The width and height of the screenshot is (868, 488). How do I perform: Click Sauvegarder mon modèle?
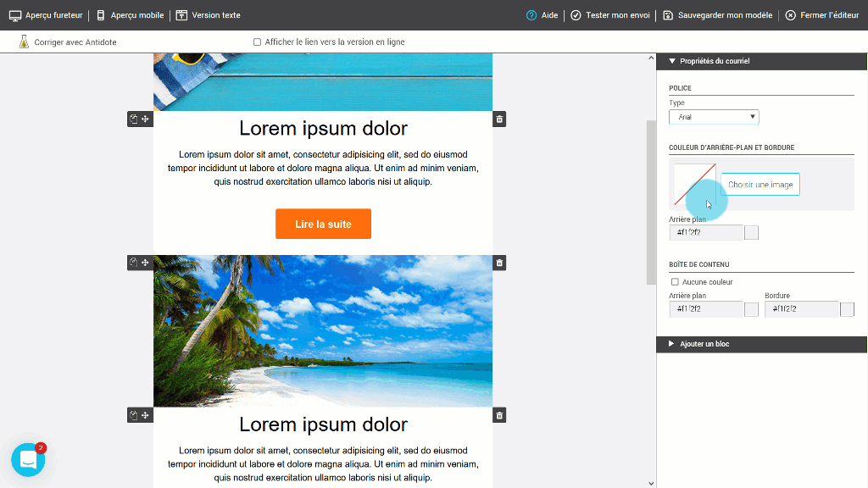click(717, 15)
